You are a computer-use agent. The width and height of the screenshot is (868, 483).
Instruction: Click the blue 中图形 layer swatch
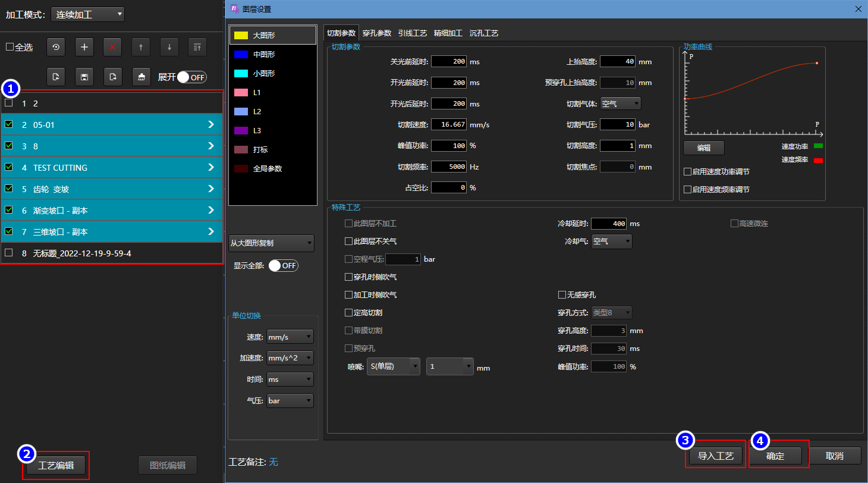pos(241,54)
